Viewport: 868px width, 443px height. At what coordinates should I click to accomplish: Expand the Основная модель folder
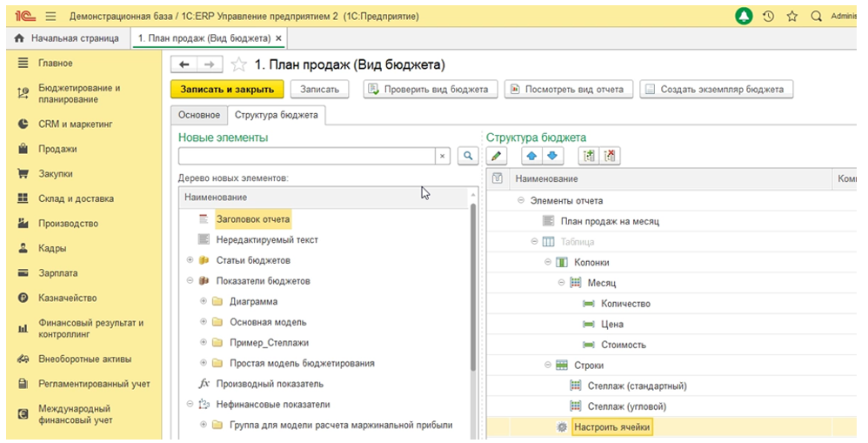(204, 322)
